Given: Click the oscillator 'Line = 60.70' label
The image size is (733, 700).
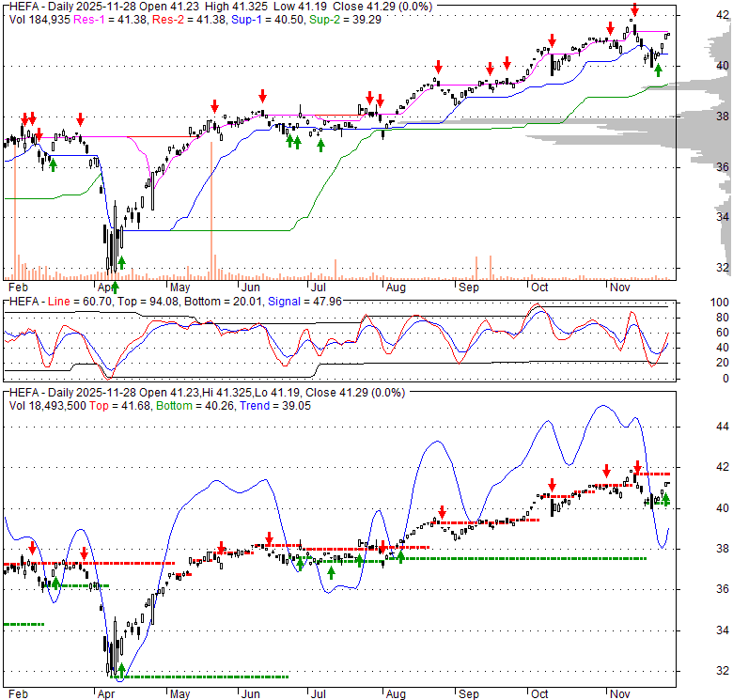Looking at the screenshot, I should 80,302.
